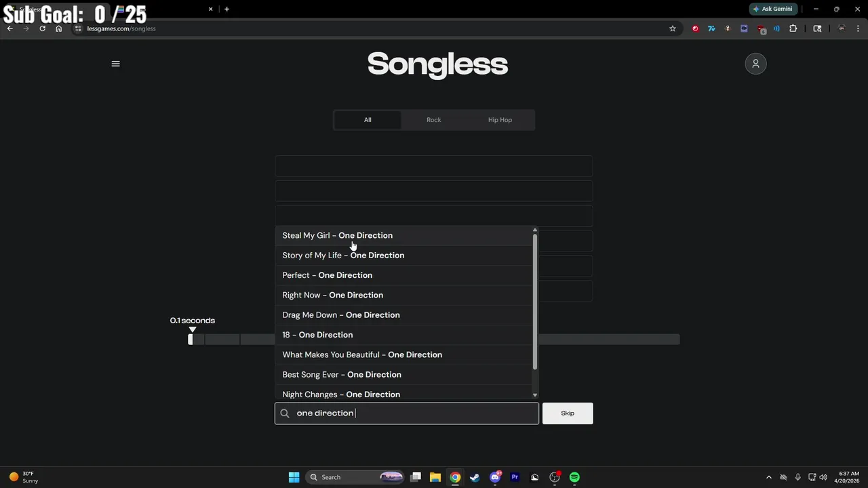Click the Songless logo title

pos(437,64)
